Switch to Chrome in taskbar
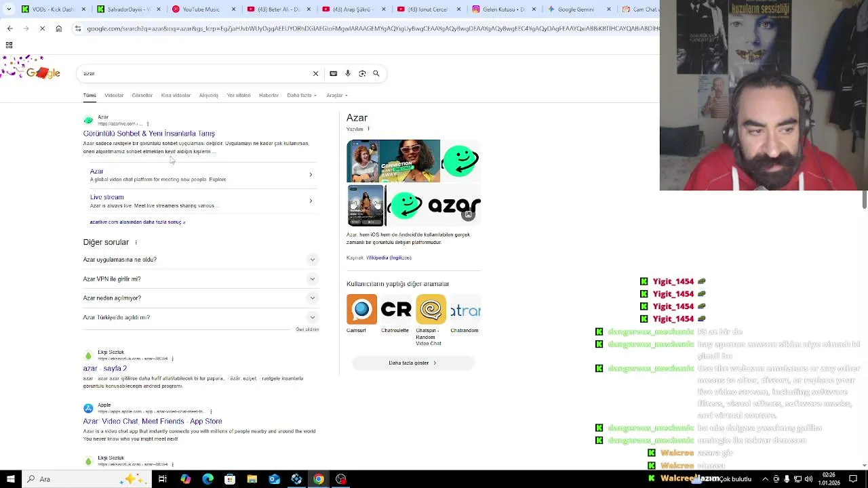The image size is (868, 488). [x=318, y=479]
